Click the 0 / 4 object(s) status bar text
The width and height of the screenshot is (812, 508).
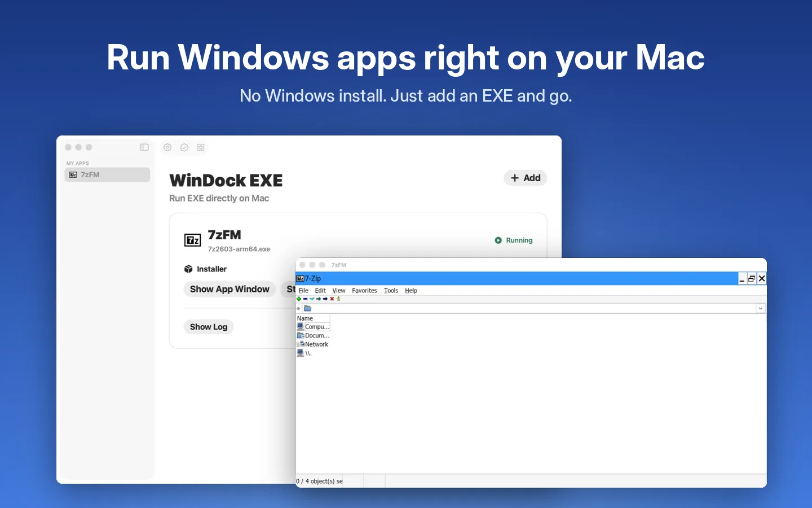(x=319, y=481)
